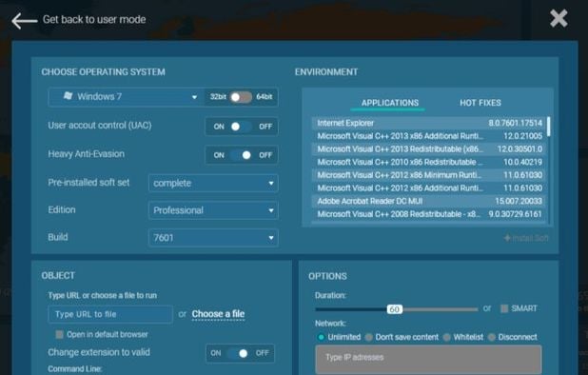The image size is (588, 375).
Task: Click Get back to user mode
Action: click(x=94, y=19)
